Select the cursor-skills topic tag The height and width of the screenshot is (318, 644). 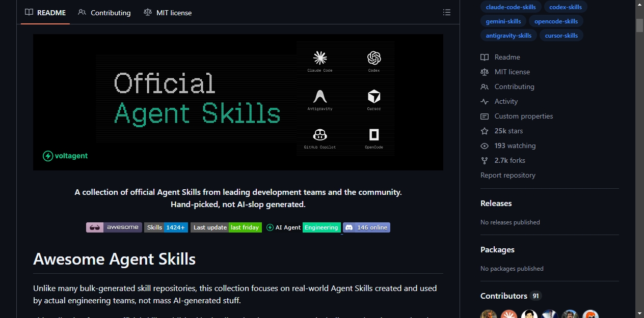click(x=561, y=36)
